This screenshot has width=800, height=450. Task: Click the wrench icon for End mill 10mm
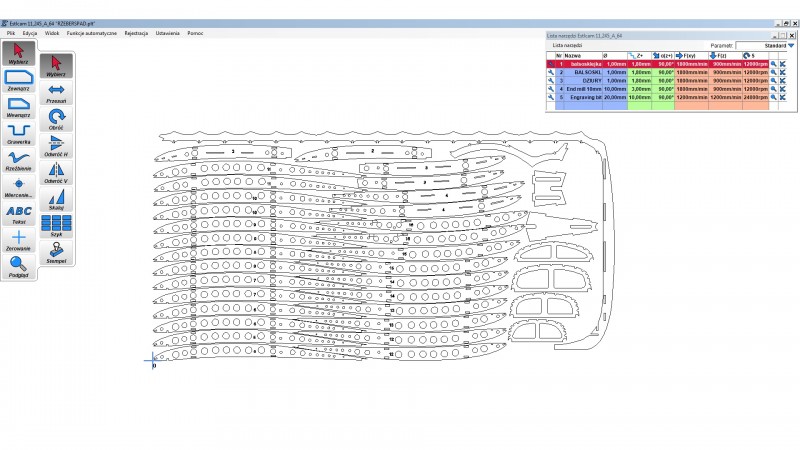(x=551, y=89)
